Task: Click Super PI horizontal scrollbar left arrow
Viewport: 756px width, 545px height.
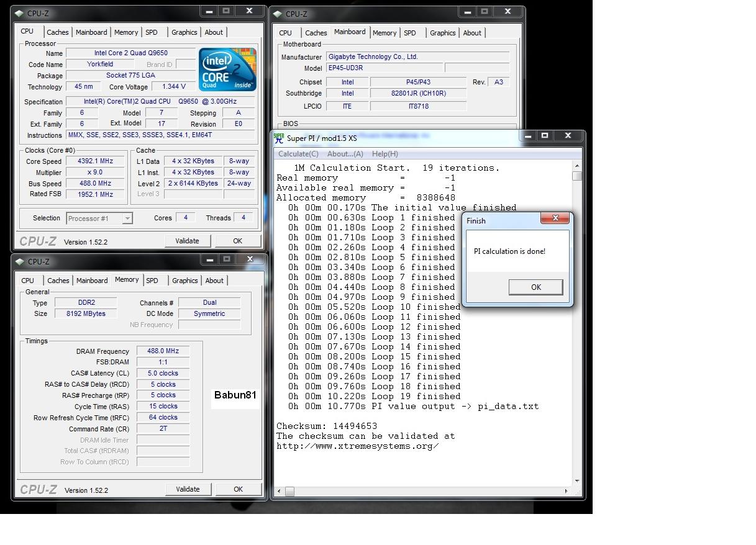Action: pyautogui.click(x=280, y=491)
